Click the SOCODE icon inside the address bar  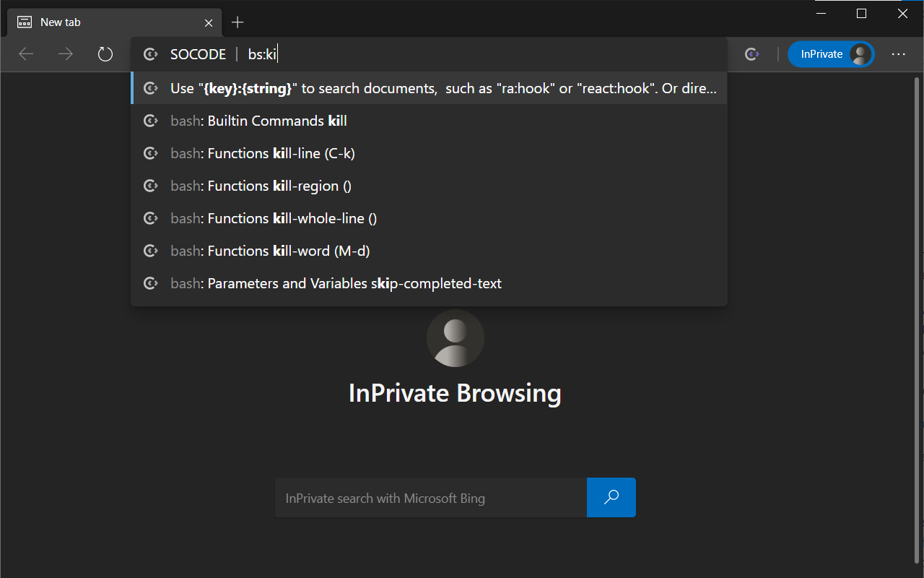pos(150,53)
